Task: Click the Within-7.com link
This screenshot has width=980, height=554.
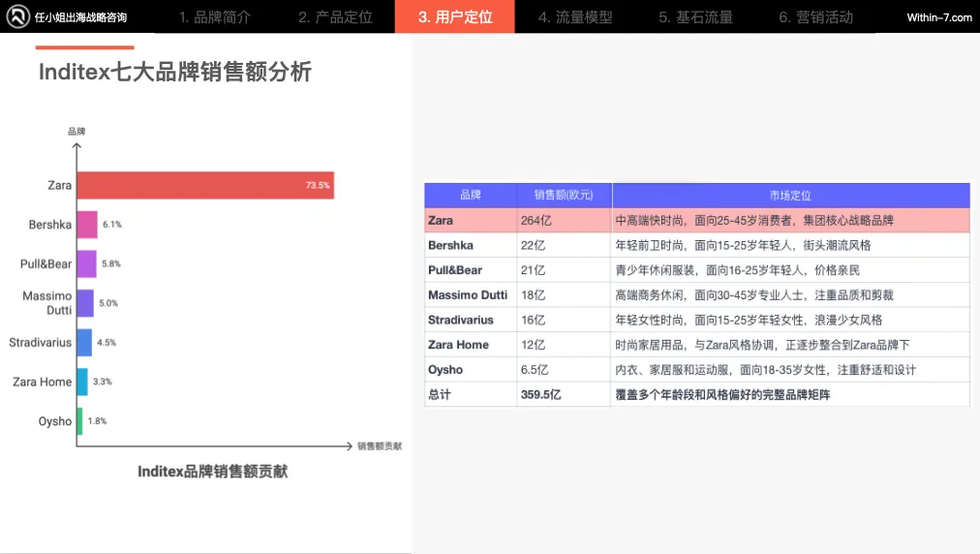Action: 939,17
